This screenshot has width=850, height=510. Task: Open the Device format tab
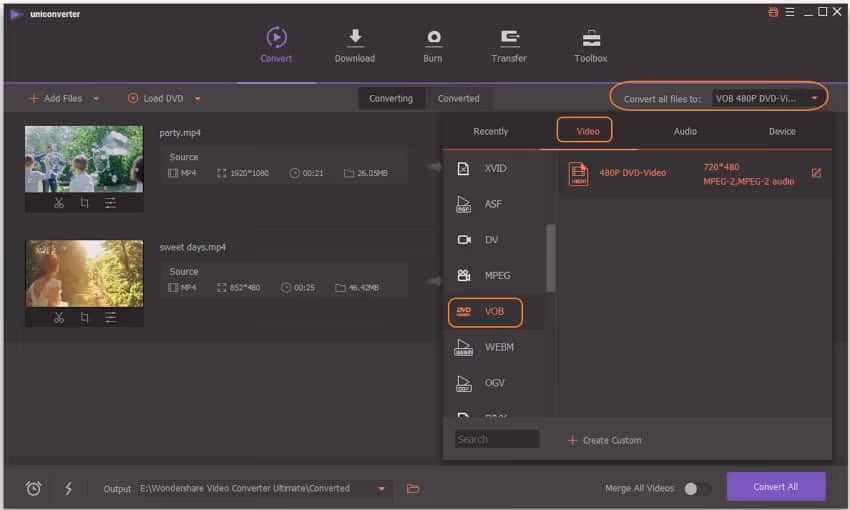[x=782, y=131]
